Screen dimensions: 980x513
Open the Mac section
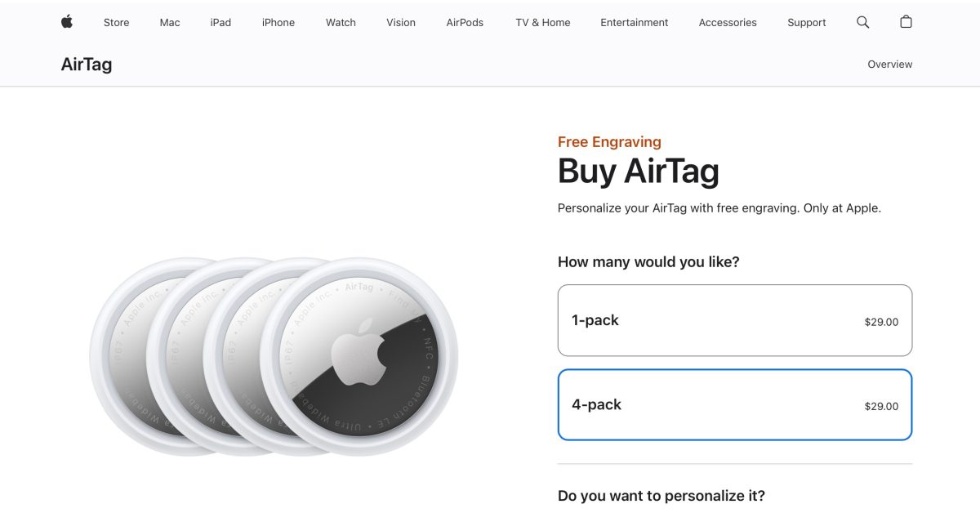coord(169,22)
